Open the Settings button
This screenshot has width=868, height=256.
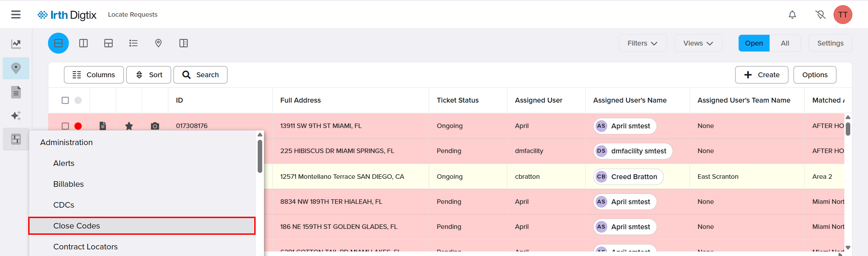(830, 43)
